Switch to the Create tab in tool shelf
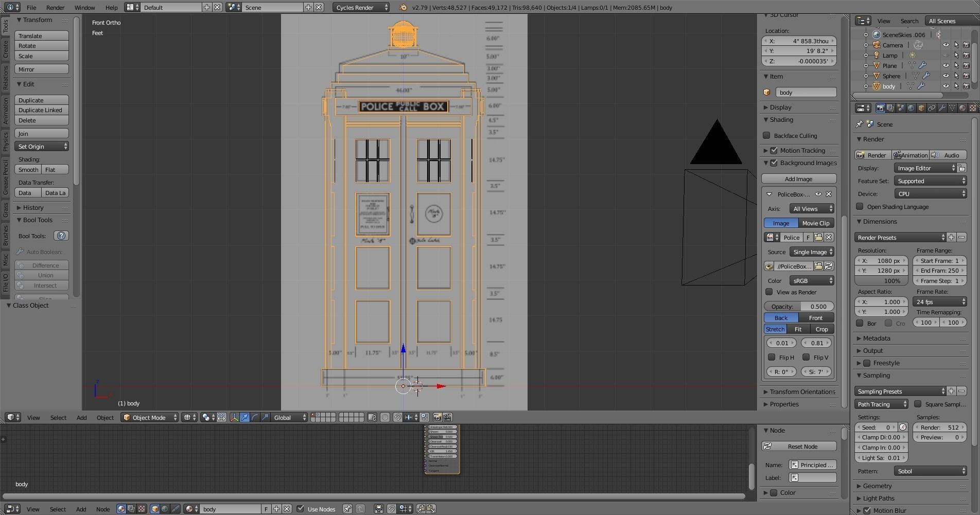This screenshot has width=980, height=515. [x=6, y=49]
